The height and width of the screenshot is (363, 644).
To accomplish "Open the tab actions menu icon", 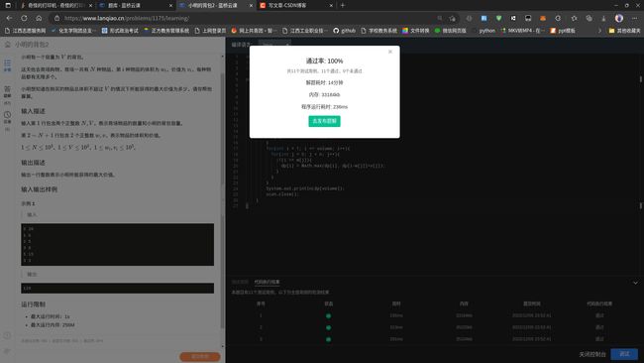I will pyautogui.click(x=8, y=5).
